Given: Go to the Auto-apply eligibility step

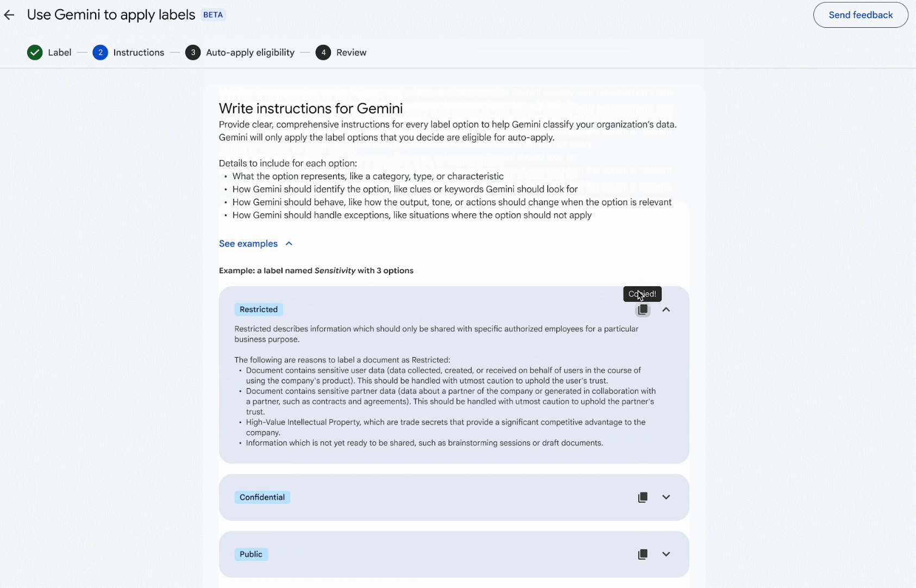Looking at the screenshot, I should coord(250,53).
